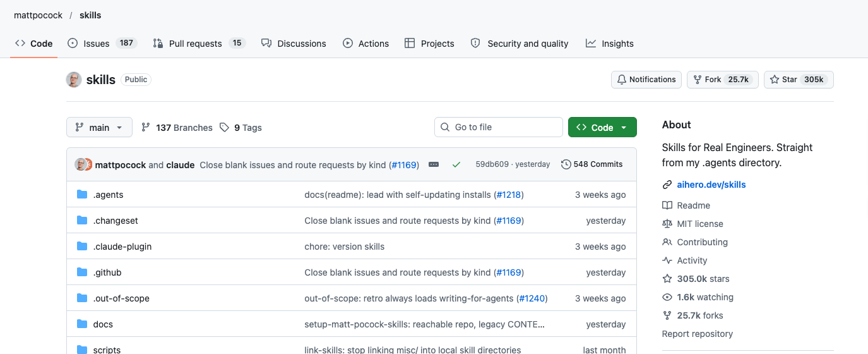View the 548 Commits history
Viewport: 868px width, 354px height.
[x=592, y=164]
